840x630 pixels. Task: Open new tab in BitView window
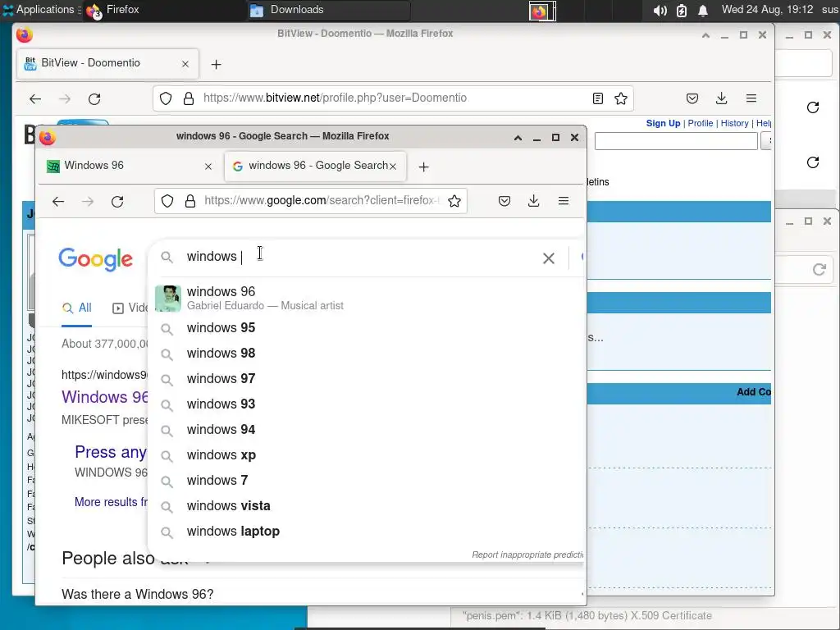[x=216, y=65]
